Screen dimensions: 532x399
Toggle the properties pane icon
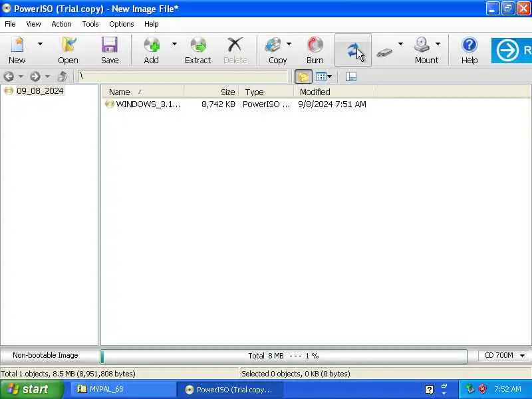(x=351, y=76)
